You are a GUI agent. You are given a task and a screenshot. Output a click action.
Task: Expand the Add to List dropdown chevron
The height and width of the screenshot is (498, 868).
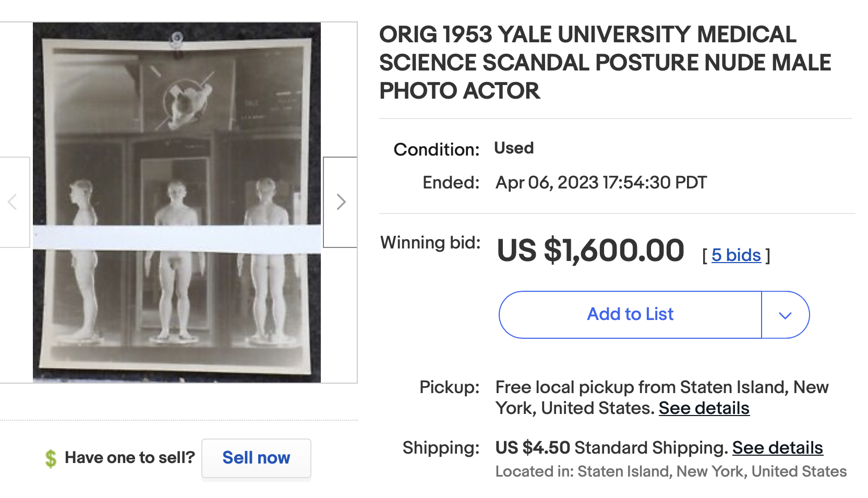785,315
